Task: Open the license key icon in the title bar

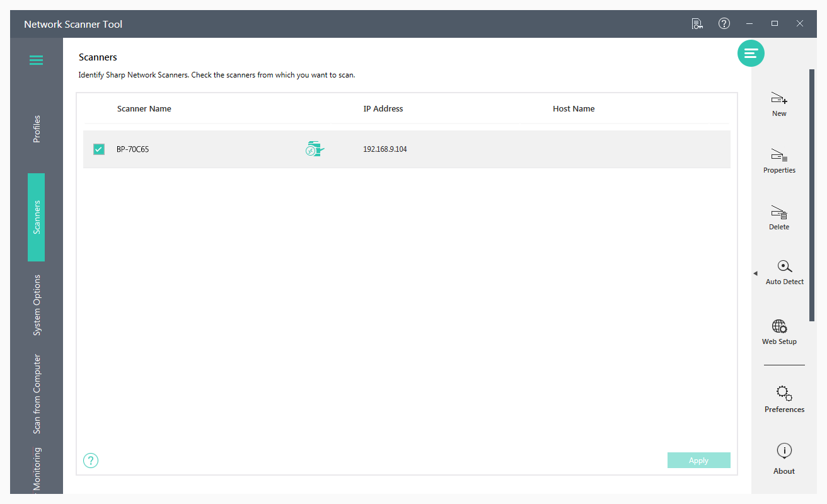Action: pos(697,24)
